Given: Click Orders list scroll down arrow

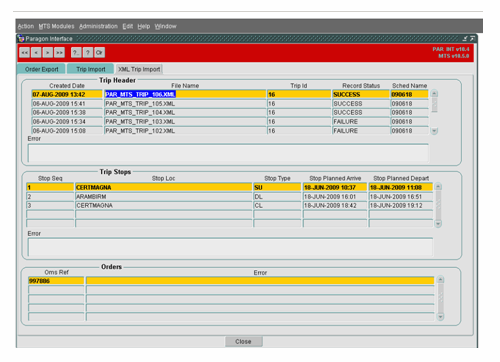Looking at the screenshot, I should [440, 317].
